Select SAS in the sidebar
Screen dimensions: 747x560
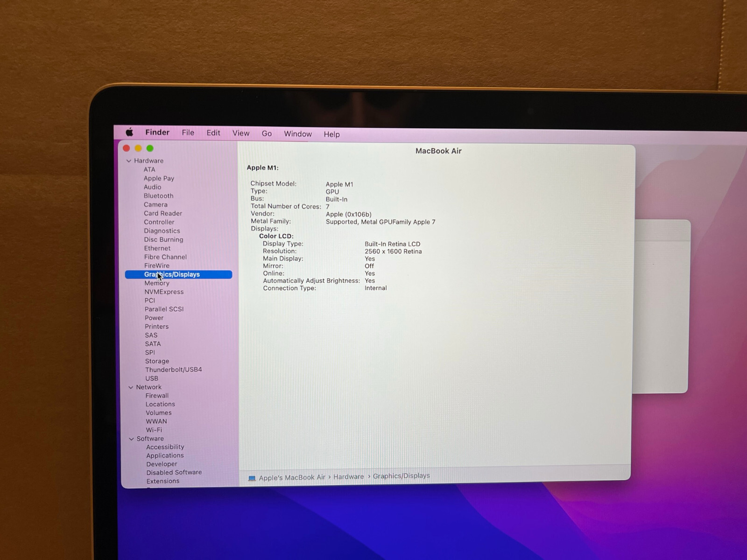pyautogui.click(x=151, y=335)
